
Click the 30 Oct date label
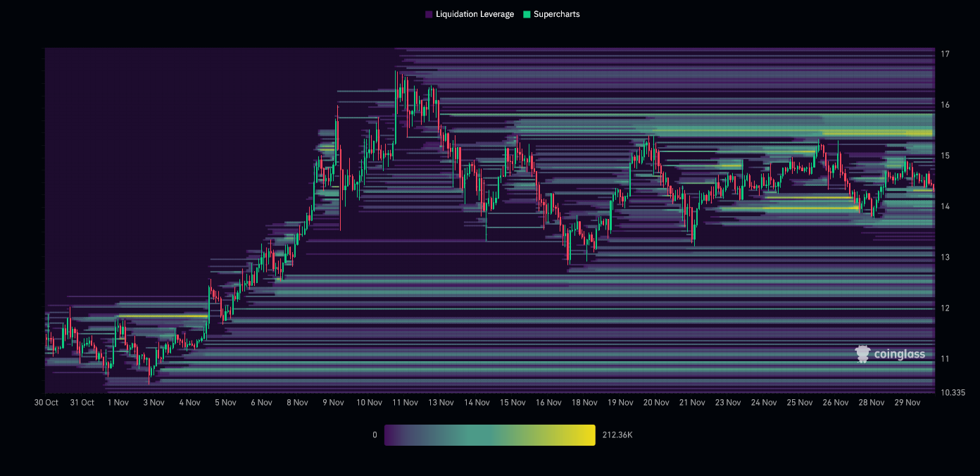[46, 403]
